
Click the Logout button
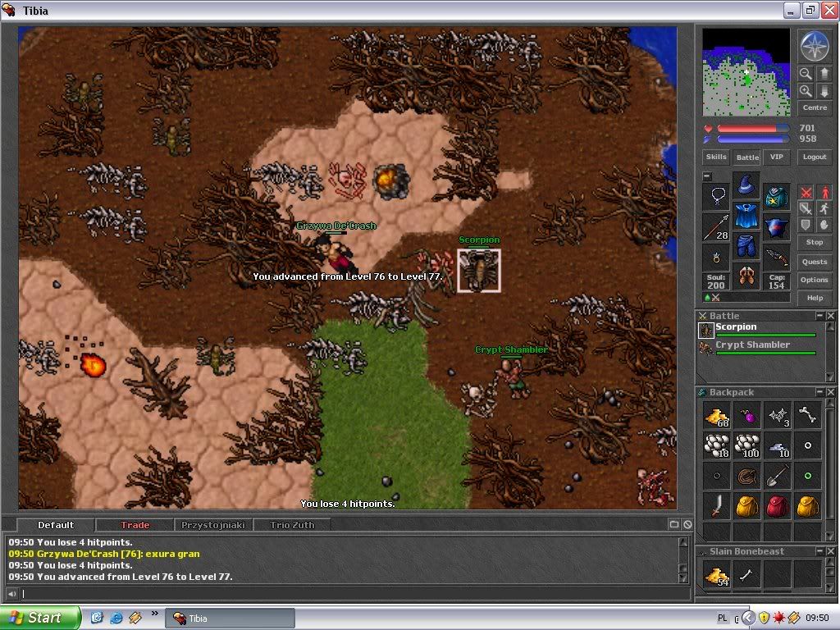815,157
